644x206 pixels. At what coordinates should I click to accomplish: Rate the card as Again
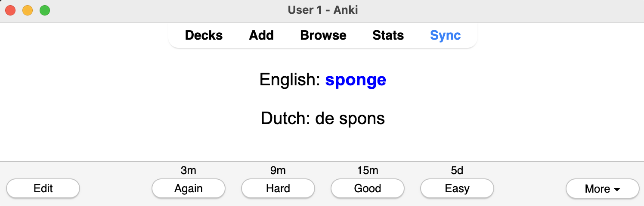(x=189, y=188)
